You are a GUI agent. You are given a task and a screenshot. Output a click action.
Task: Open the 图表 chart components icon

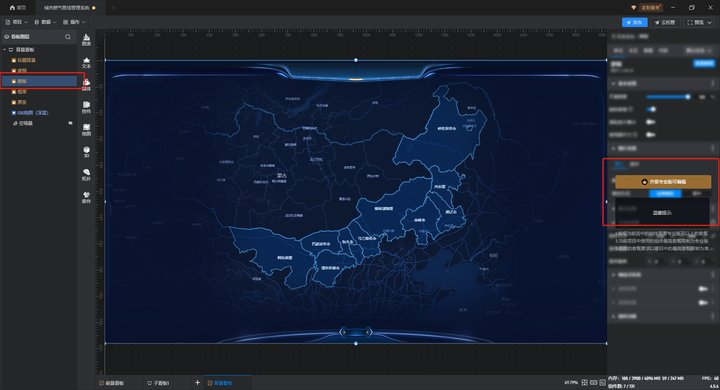click(x=86, y=40)
